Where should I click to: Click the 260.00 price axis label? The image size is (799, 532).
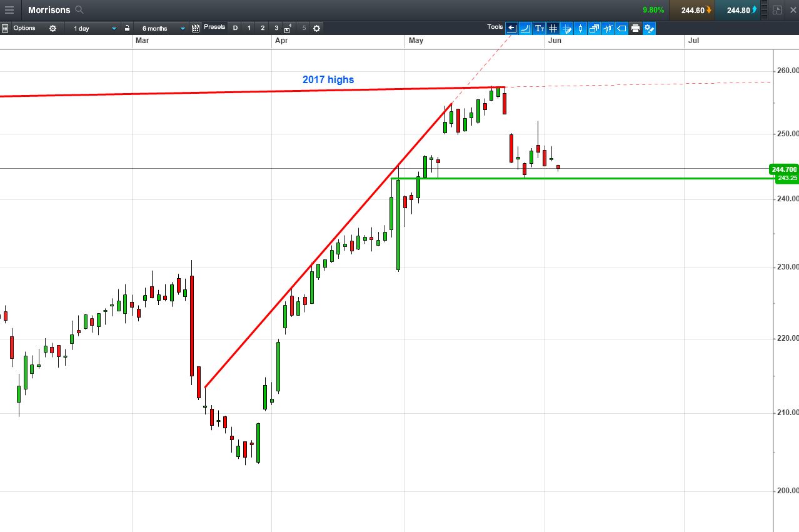pos(787,71)
